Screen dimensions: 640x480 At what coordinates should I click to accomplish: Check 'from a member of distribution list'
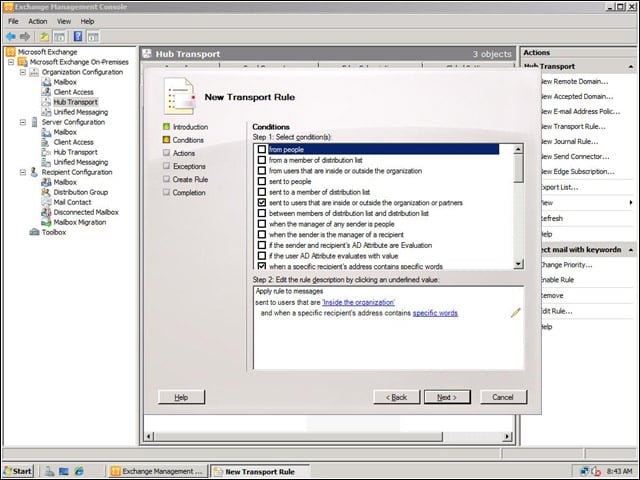262,160
